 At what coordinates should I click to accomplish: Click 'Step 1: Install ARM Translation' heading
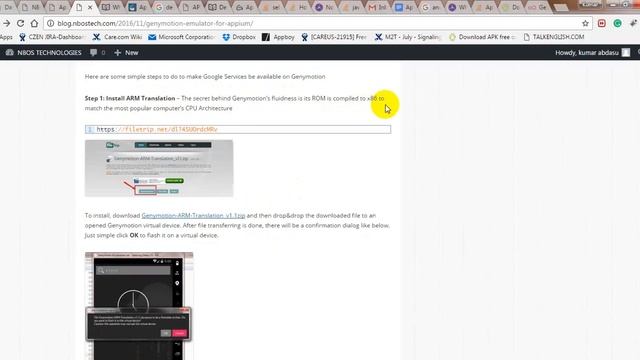pyautogui.click(x=130, y=98)
